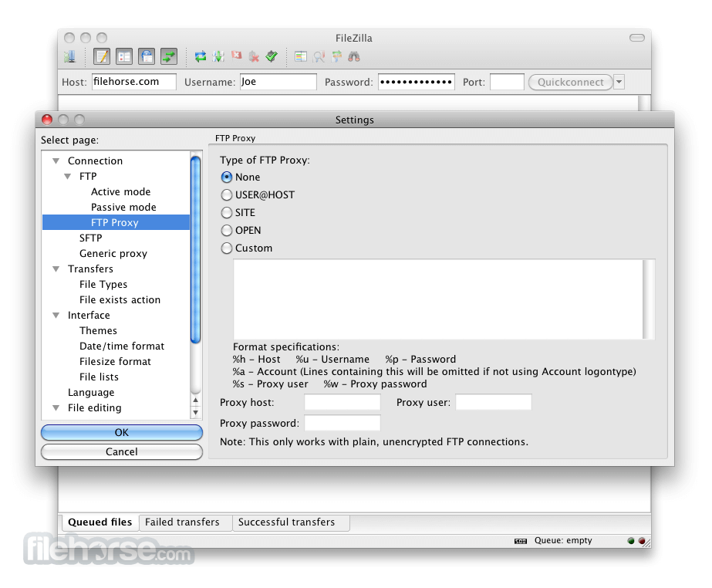This screenshot has height=588, width=712.
Task: Click the green status indicator light
Action: (x=631, y=541)
